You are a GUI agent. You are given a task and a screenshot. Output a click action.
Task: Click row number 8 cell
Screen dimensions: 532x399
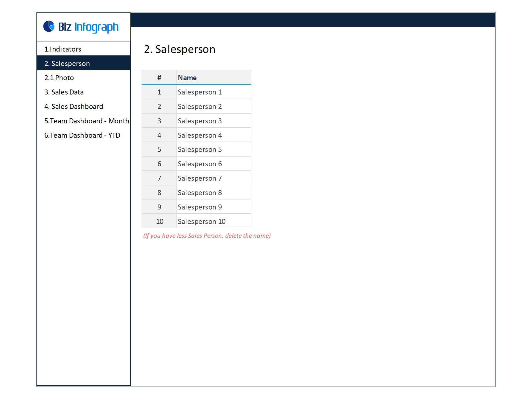[159, 193]
